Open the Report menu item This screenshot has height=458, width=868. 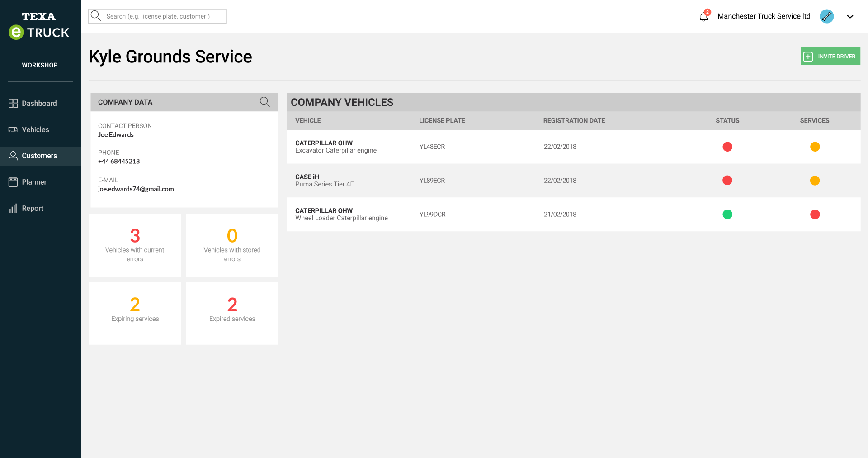[40, 208]
